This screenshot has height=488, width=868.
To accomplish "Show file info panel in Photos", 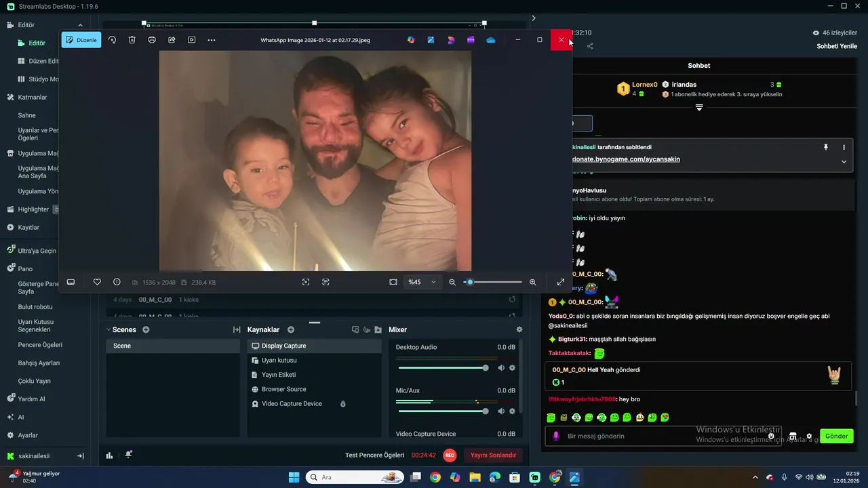I will [117, 282].
